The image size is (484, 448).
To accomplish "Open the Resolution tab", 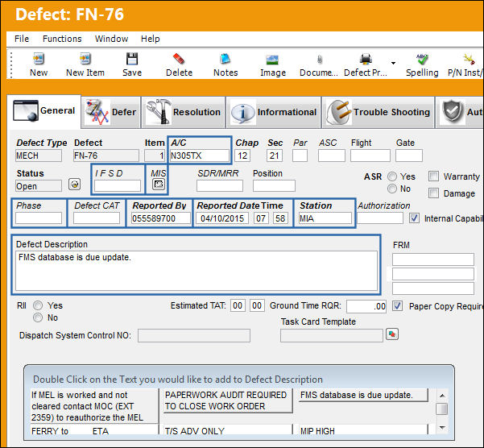I will [184, 112].
